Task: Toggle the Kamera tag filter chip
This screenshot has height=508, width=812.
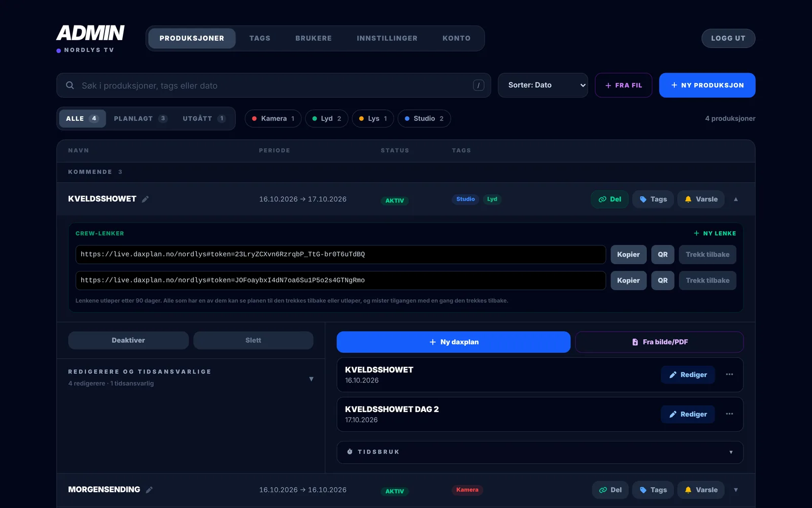Action: [x=273, y=118]
